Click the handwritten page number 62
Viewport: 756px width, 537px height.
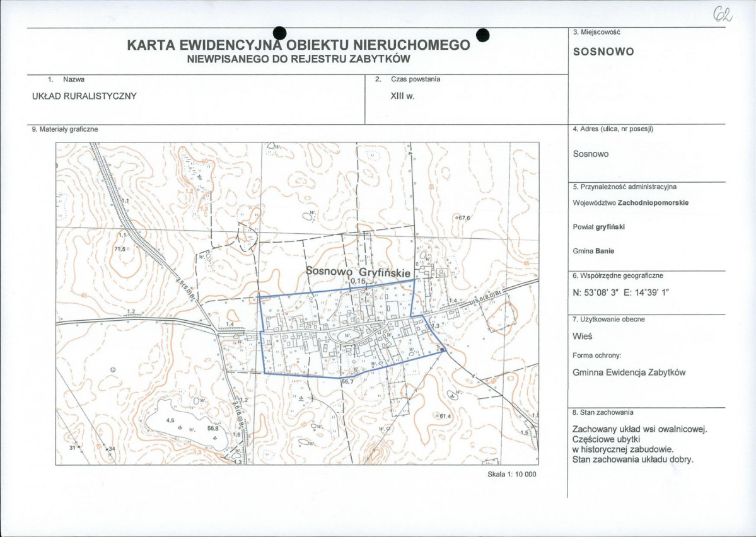[723, 15]
